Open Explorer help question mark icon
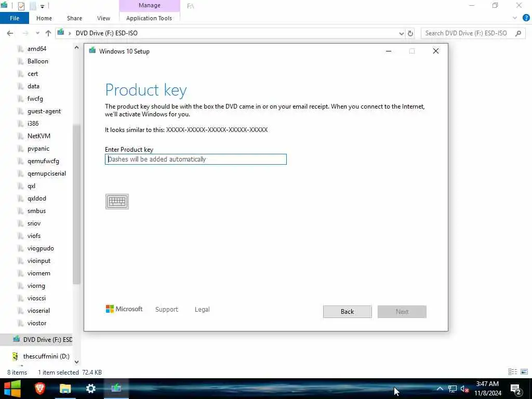Image resolution: width=532 pixels, height=399 pixels. click(526, 18)
